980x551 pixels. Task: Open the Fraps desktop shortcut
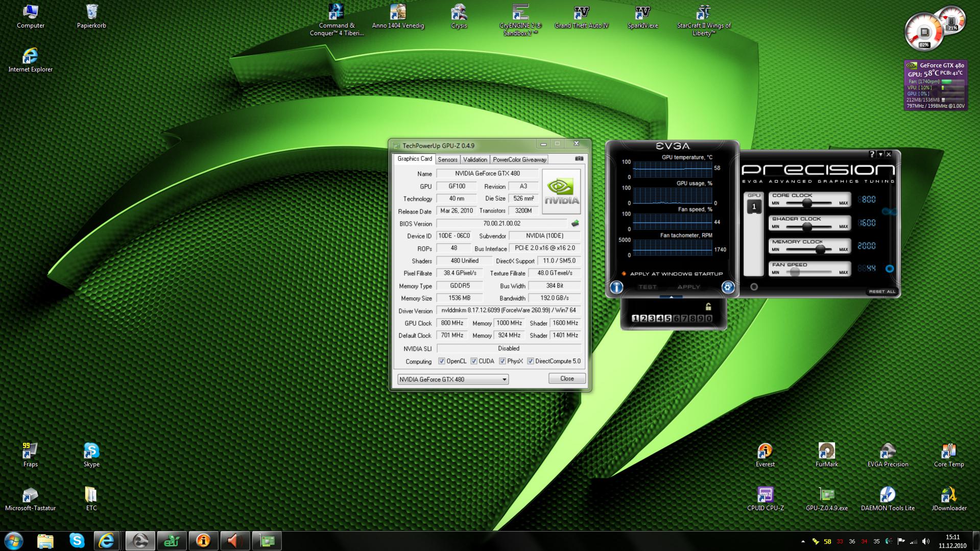30,455
